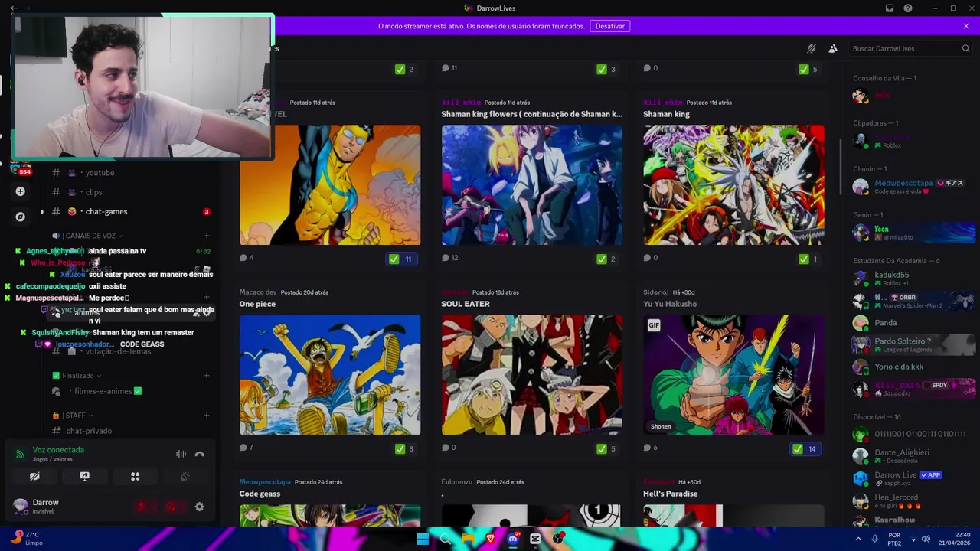Image resolution: width=980 pixels, height=551 pixels.
Task: Open the soundboard icon in voice panel
Action: click(185, 476)
